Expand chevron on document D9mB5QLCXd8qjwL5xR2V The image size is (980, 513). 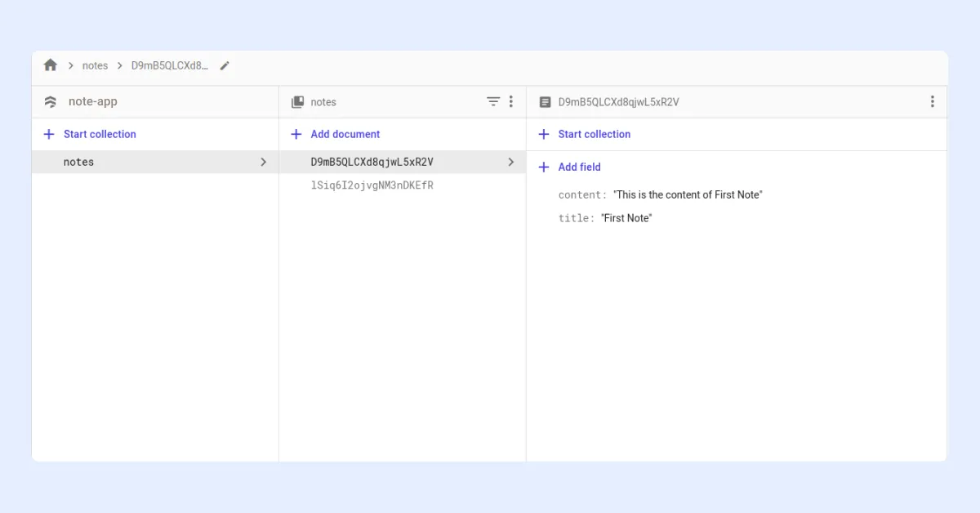(511, 162)
